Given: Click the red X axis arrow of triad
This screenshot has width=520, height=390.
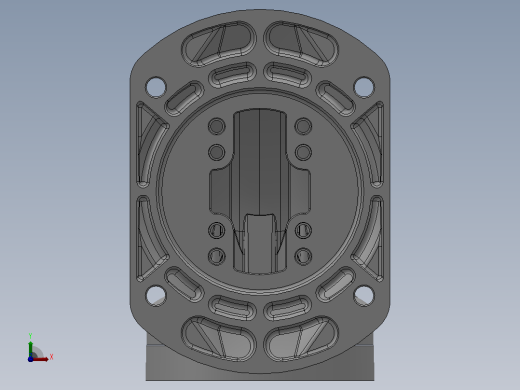Looking at the screenshot, I should click(x=41, y=359).
